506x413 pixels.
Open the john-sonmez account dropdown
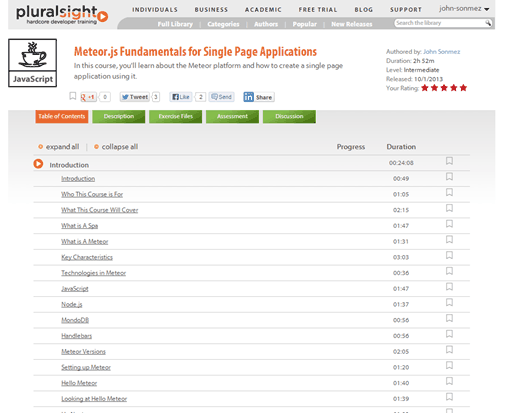click(x=464, y=9)
